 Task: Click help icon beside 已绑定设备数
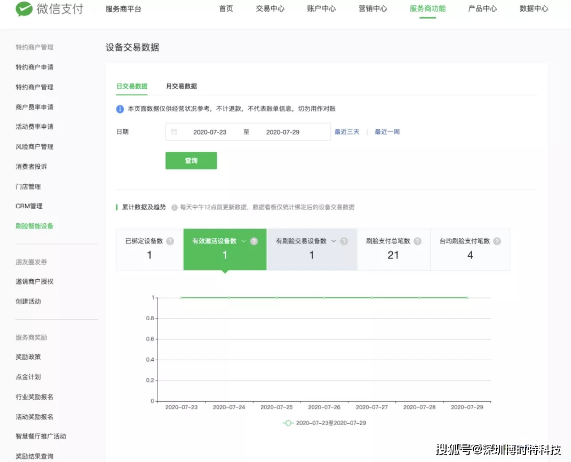click(170, 241)
